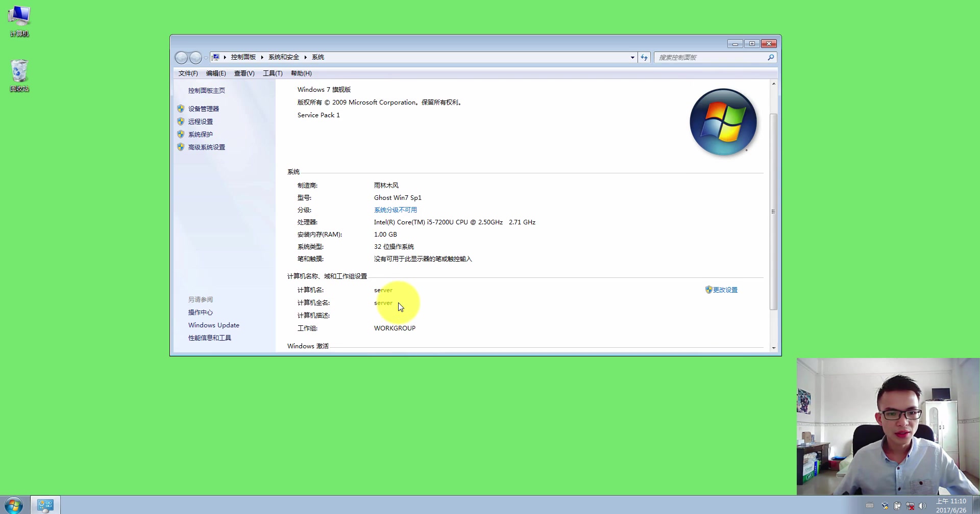980x514 pixels.
Task: Open the 查看(V) menu
Action: pyautogui.click(x=244, y=73)
